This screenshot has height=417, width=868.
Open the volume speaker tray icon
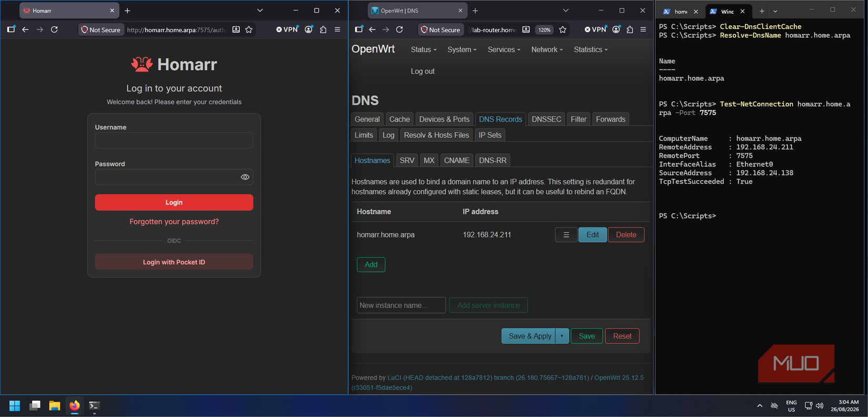820,405
